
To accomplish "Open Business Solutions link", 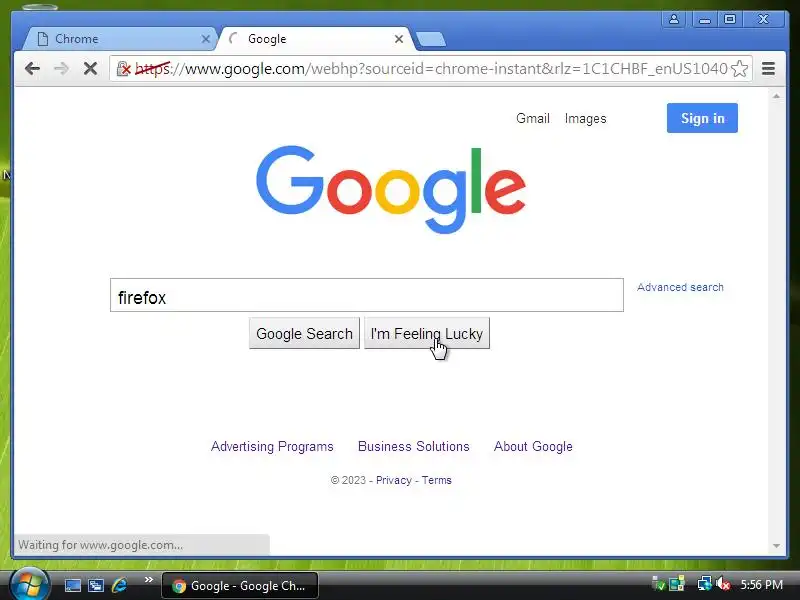I will click(414, 446).
